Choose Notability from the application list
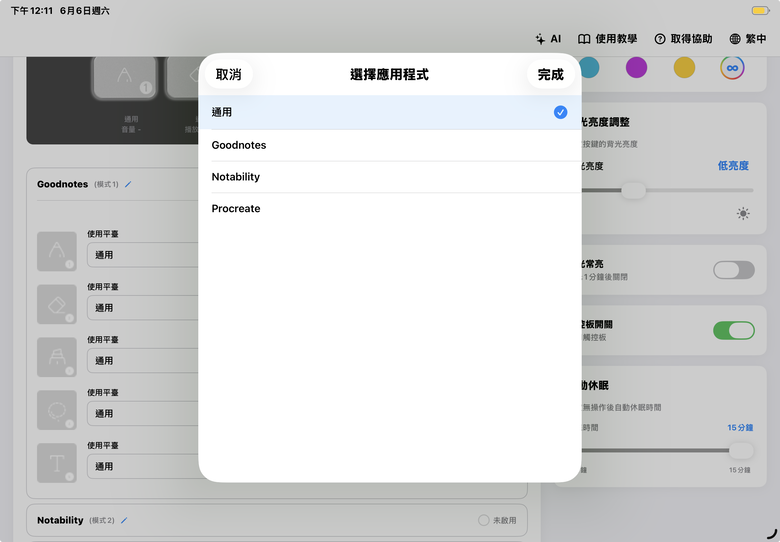The image size is (780, 542). 390,177
